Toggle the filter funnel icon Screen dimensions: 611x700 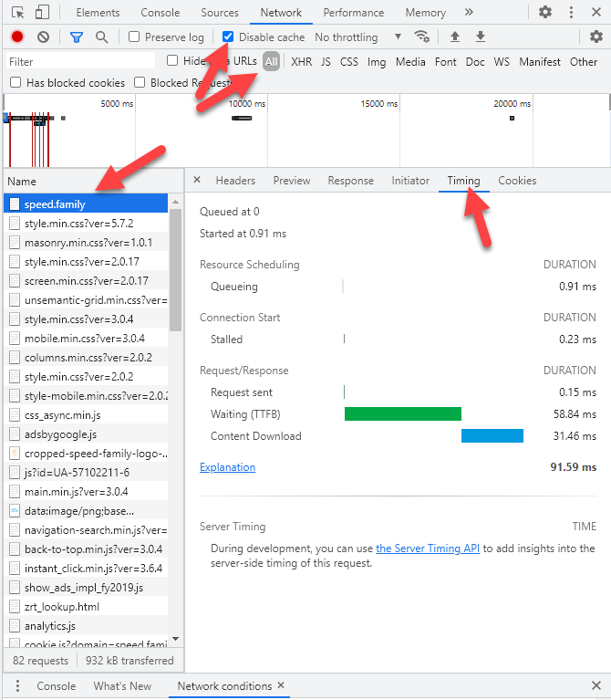tap(77, 37)
